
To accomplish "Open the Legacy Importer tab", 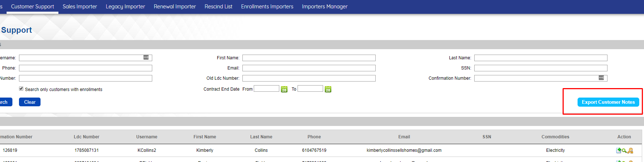I will pos(125,7).
